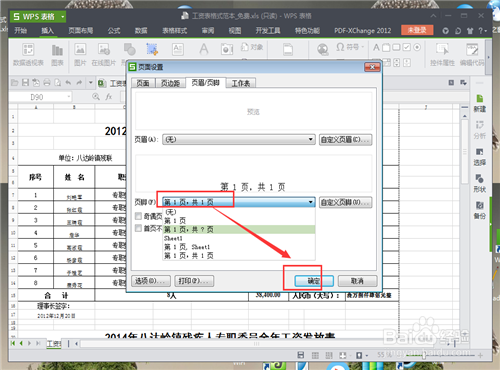The height and width of the screenshot is (370, 500).
Task: Open the 页脚 footer dropdown arrow
Action: pos(310,202)
